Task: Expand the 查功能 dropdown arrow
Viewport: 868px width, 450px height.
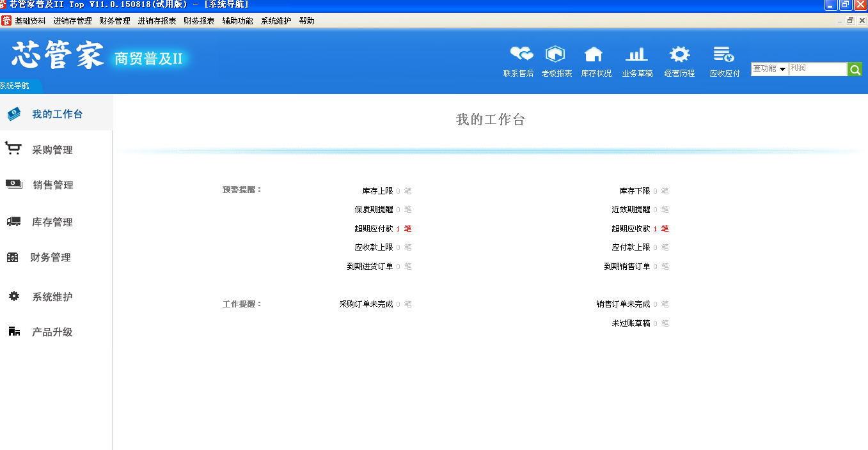Action: click(782, 69)
